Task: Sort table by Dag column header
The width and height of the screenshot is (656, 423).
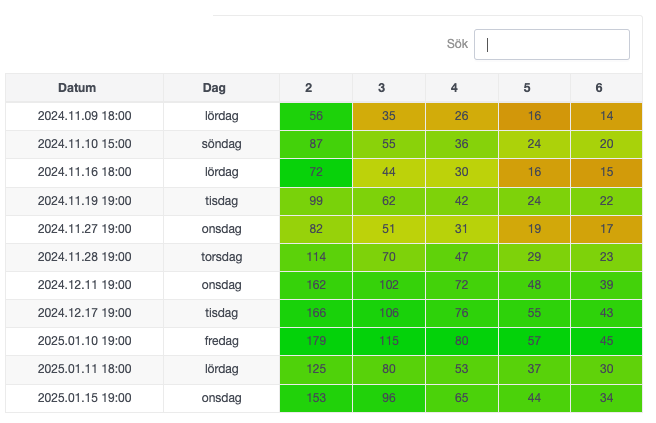Action: click(221, 88)
